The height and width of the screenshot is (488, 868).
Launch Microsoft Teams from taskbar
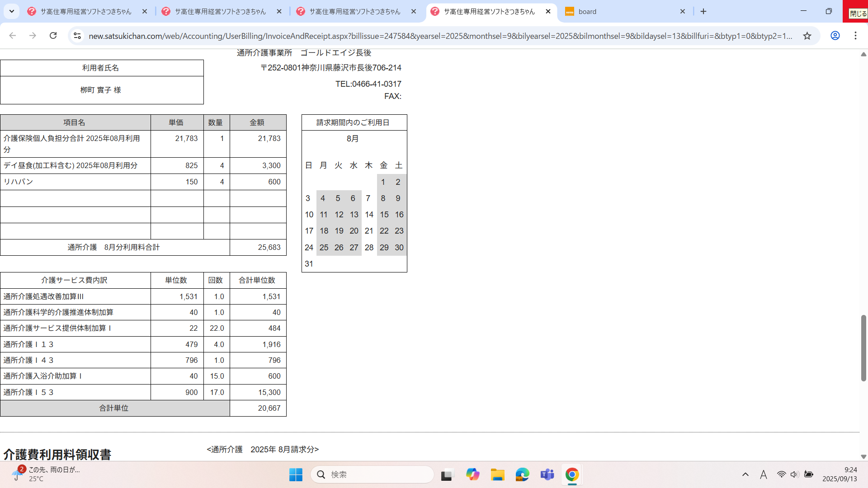point(547,474)
